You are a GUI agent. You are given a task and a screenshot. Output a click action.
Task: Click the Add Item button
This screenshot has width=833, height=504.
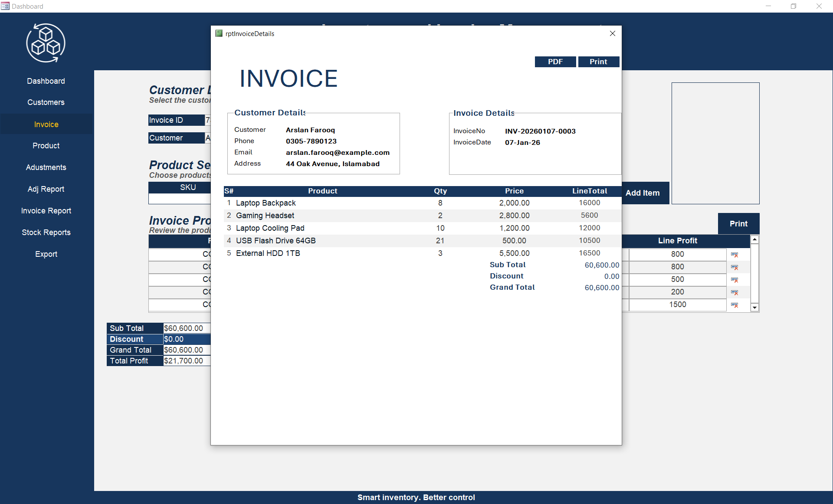click(x=645, y=193)
